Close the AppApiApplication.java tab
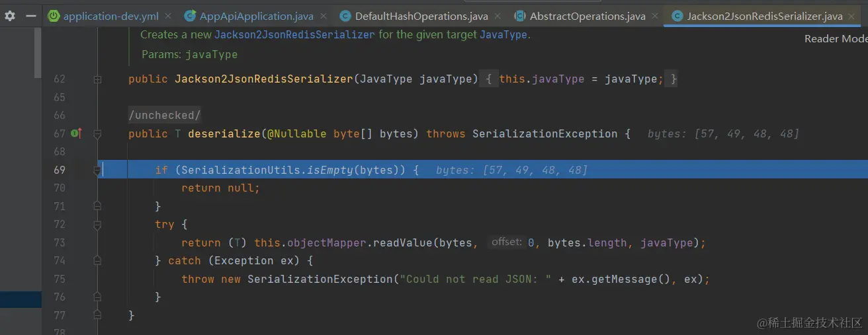Screen dimensions: 868x335 pyautogui.click(x=322, y=16)
